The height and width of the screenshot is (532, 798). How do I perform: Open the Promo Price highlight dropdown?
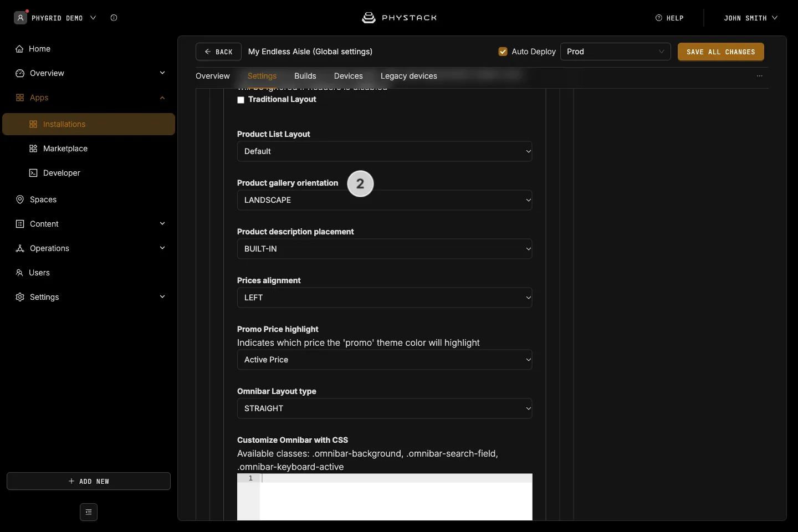385,360
